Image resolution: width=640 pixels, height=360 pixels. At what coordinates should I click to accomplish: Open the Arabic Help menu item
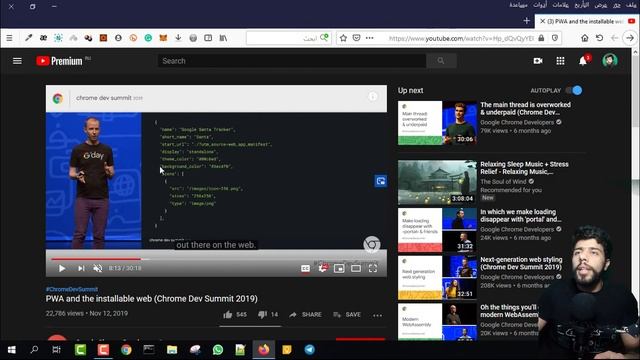(x=518, y=5)
